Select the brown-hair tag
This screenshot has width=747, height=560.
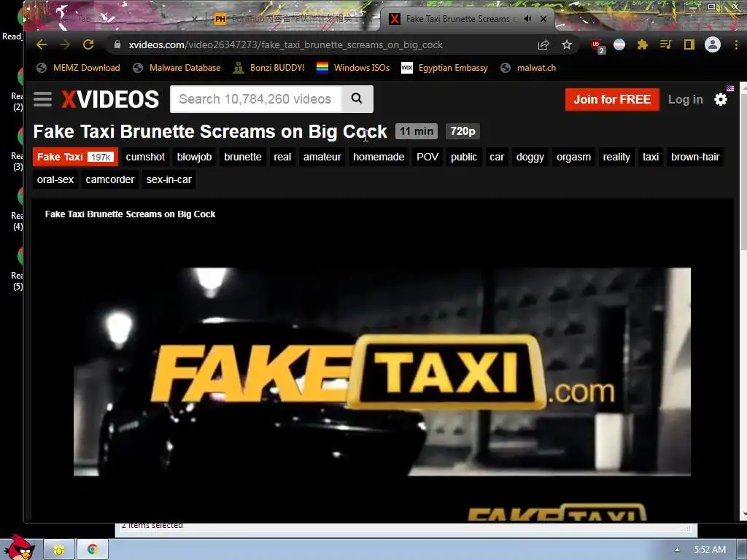click(695, 157)
